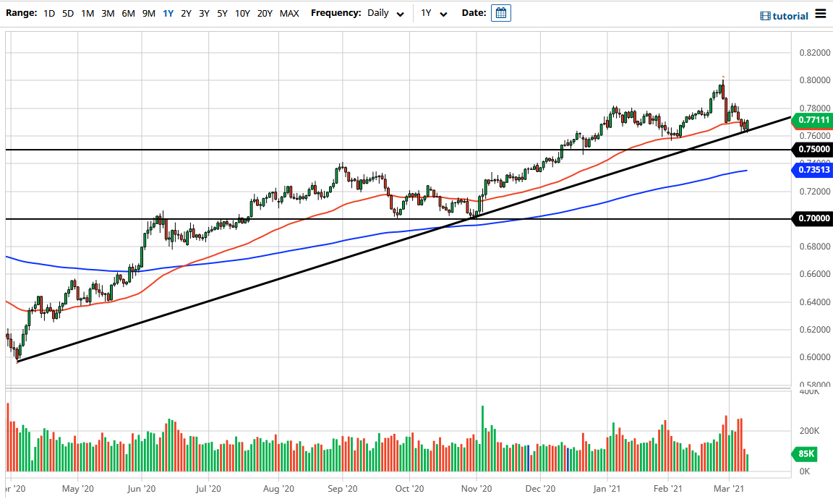Image resolution: width=833 pixels, height=504 pixels.
Task: Click the 0.60000 price axis label
Action: click(x=814, y=357)
